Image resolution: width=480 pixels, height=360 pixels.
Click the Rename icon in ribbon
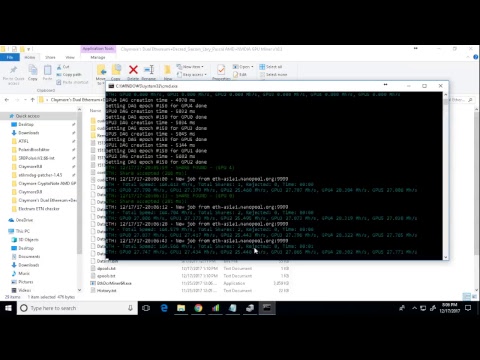point(149,70)
